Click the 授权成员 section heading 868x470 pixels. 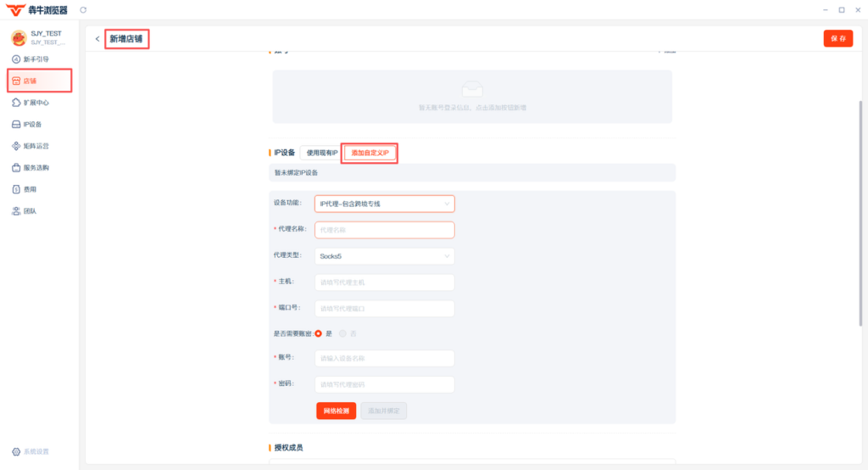(288, 448)
